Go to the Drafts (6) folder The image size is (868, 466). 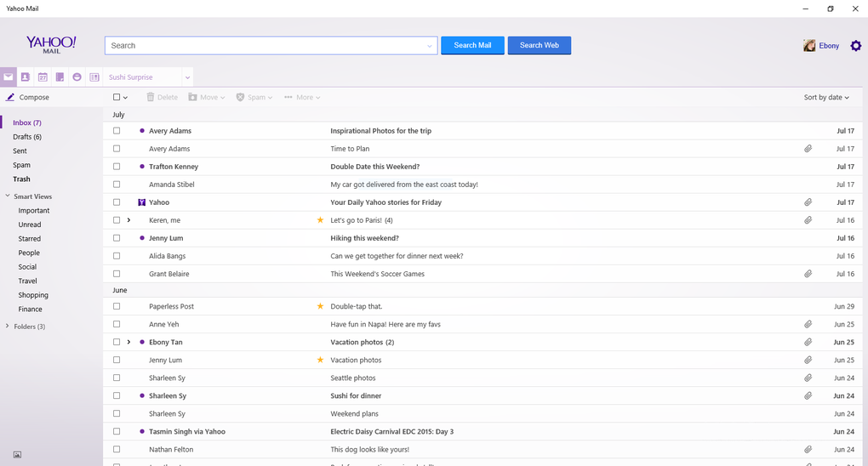tap(27, 137)
